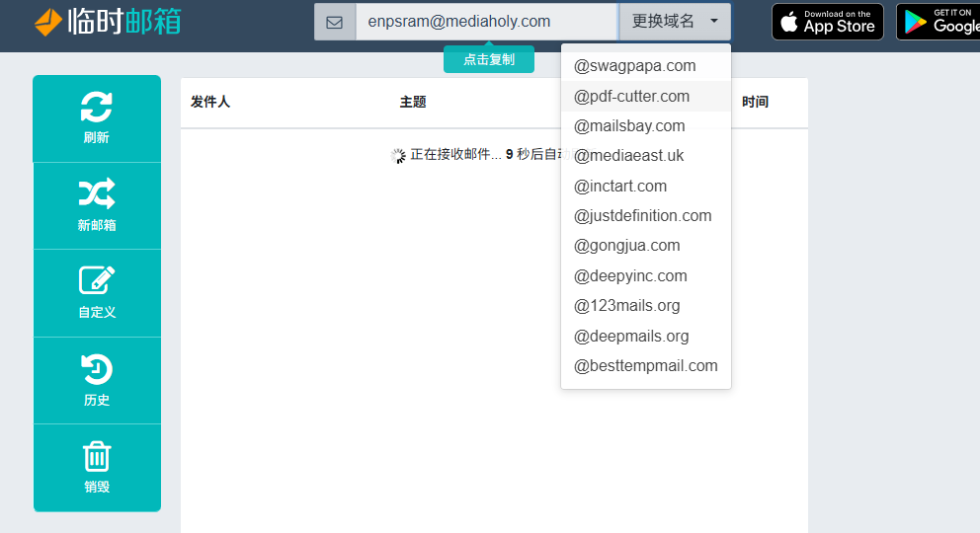
Task: Select the @deepyinc.com domain option
Action: coord(646,275)
